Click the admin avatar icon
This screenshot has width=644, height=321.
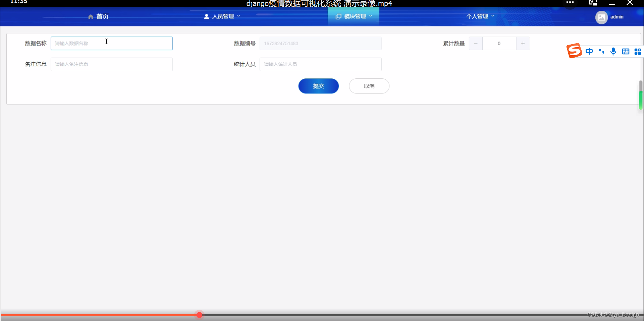click(x=601, y=17)
